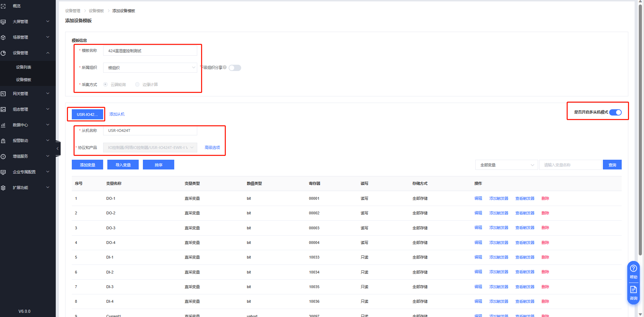Open the 咨询 consultation document icon
The height and width of the screenshot is (317, 644).
(x=633, y=290)
